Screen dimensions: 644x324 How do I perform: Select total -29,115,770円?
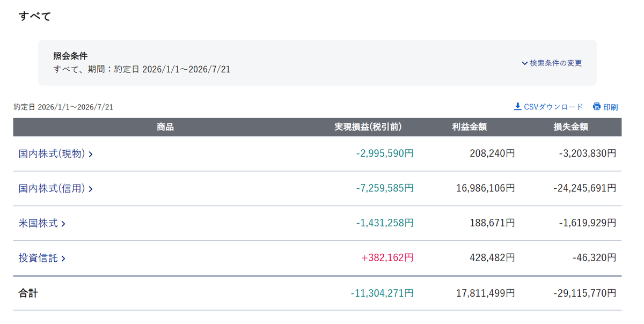[x=584, y=293]
